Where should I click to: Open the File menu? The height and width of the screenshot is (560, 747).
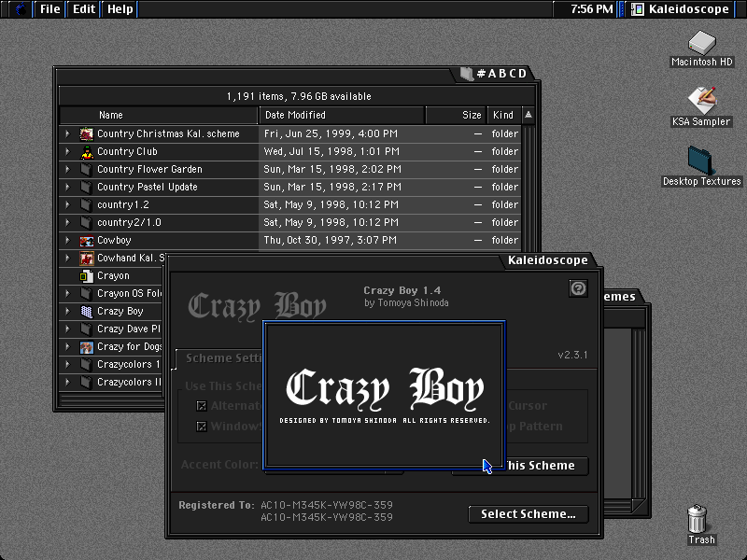click(49, 9)
